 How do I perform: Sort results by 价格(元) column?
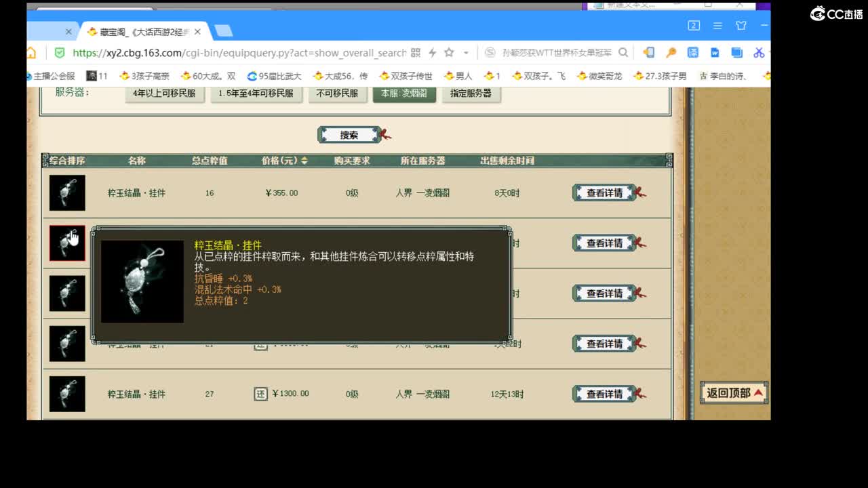pos(285,161)
